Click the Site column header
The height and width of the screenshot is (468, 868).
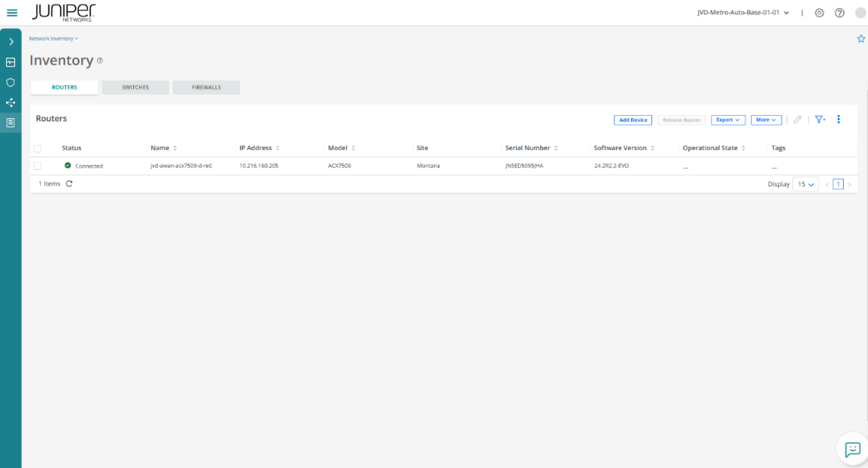(423, 148)
